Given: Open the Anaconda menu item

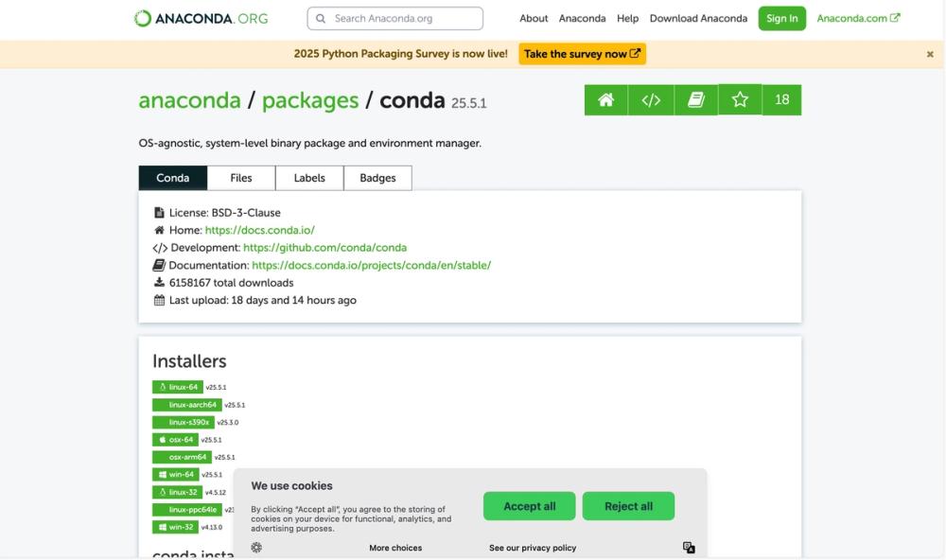Looking at the screenshot, I should point(582,19).
